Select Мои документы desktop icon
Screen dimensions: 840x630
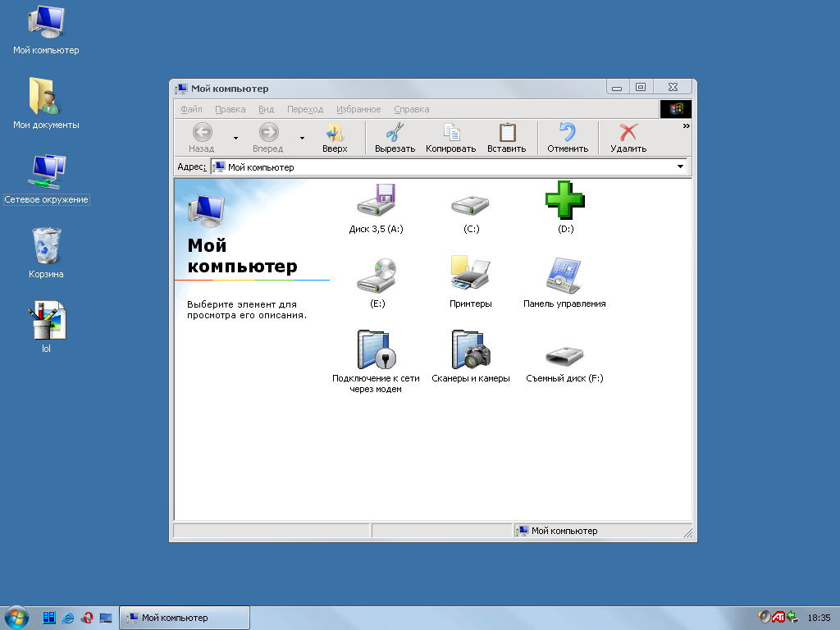(46, 104)
